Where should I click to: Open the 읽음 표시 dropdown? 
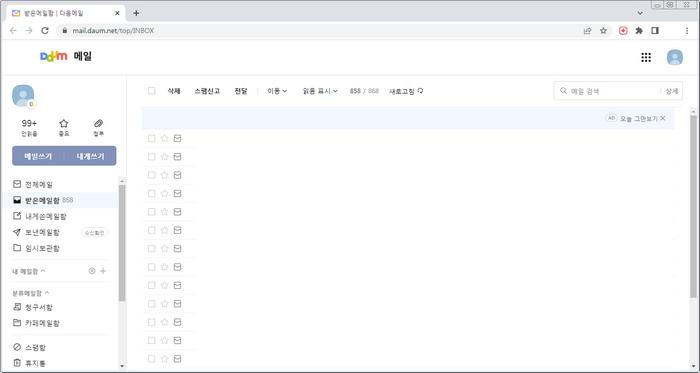(x=320, y=91)
